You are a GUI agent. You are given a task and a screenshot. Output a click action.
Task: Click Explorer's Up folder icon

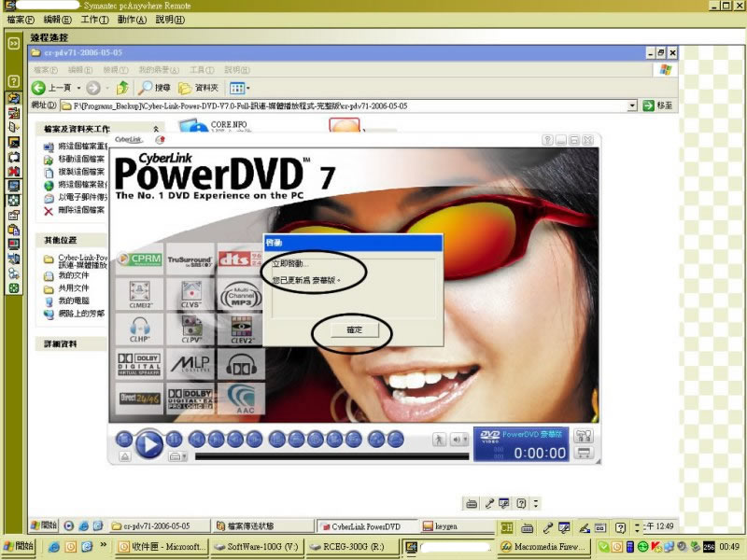pyautogui.click(x=122, y=88)
